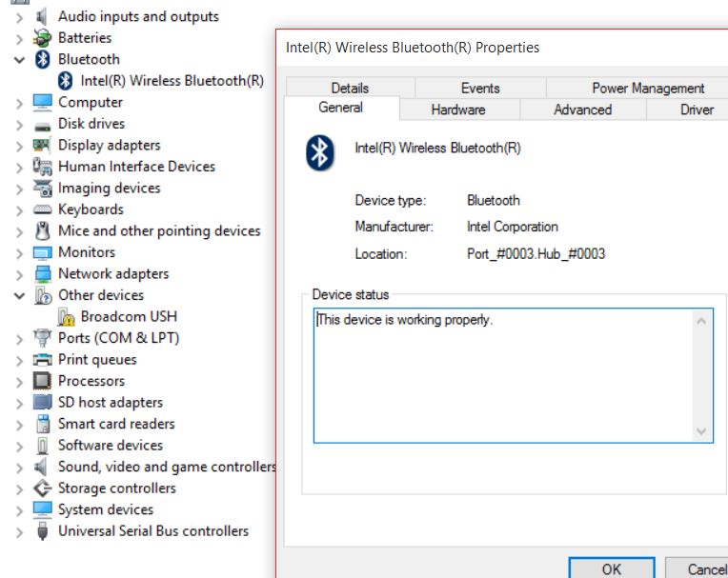Click the Sound, video and game controllers icon
This screenshot has width=728, height=578.
click(x=41, y=467)
